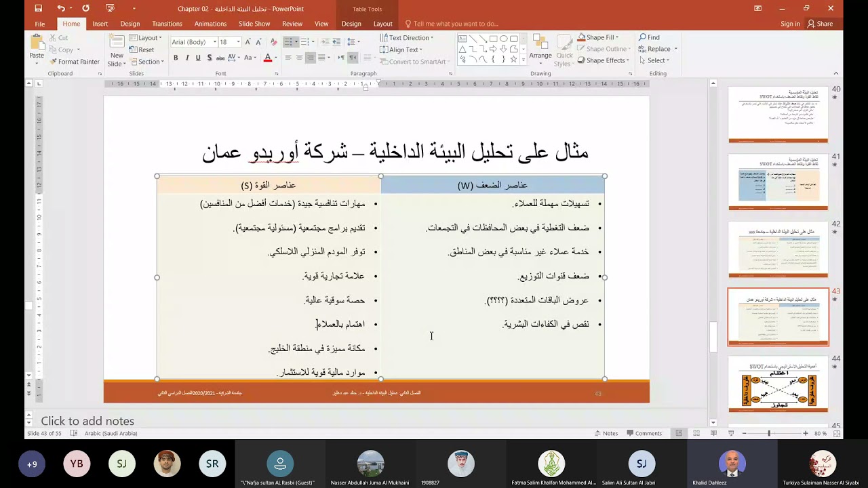The height and width of the screenshot is (488, 868).
Task: Toggle left text alignment
Action: click(x=288, y=58)
